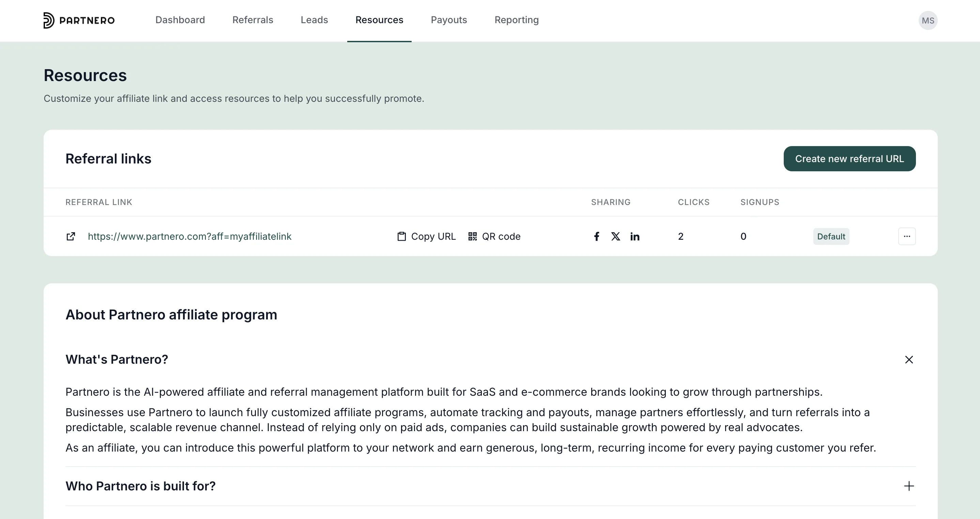Image resolution: width=980 pixels, height=519 pixels.
Task: Click the SIGNUPS column header
Action: (x=760, y=202)
